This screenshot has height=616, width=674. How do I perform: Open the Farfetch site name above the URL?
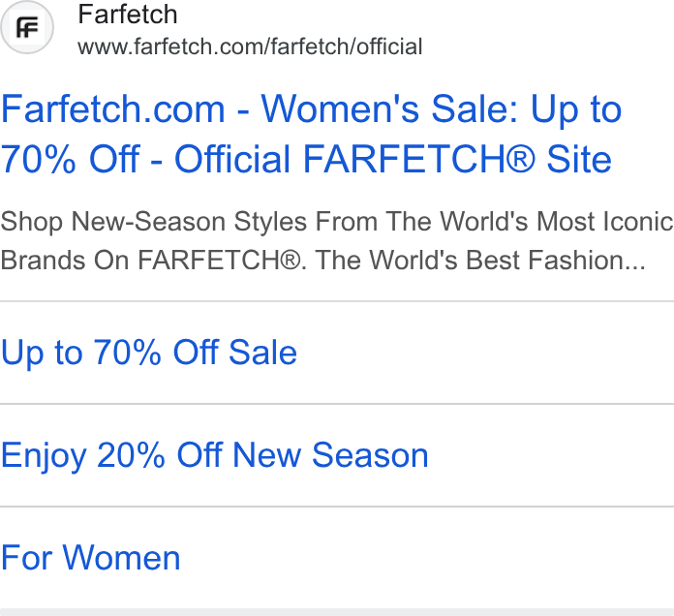[x=128, y=15]
